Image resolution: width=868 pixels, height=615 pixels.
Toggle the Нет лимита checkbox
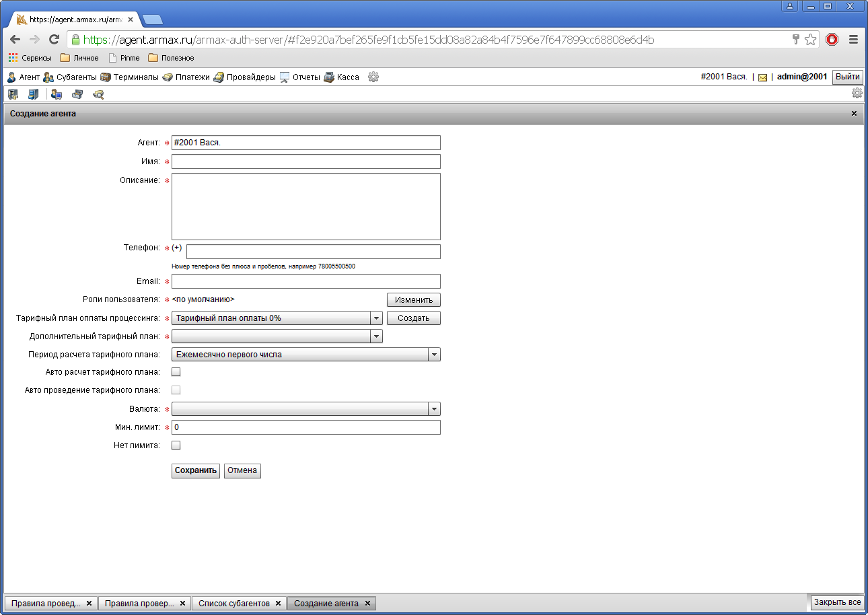[176, 445]
